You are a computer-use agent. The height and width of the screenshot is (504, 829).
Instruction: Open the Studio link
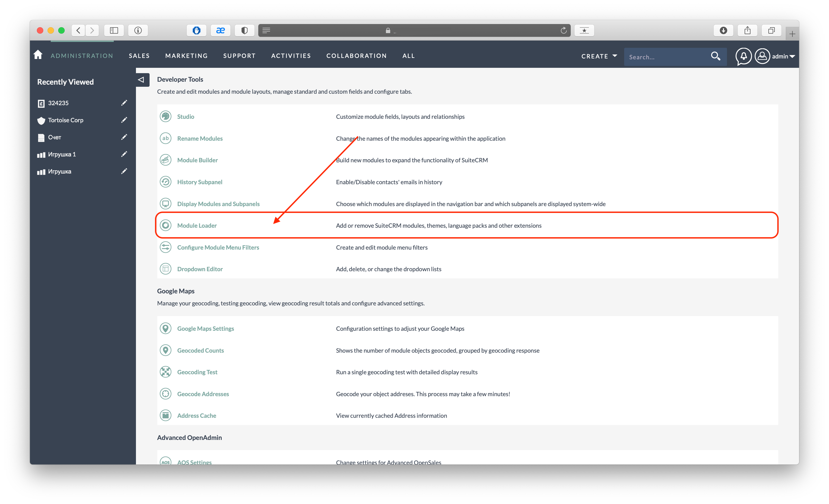point(186,117)
